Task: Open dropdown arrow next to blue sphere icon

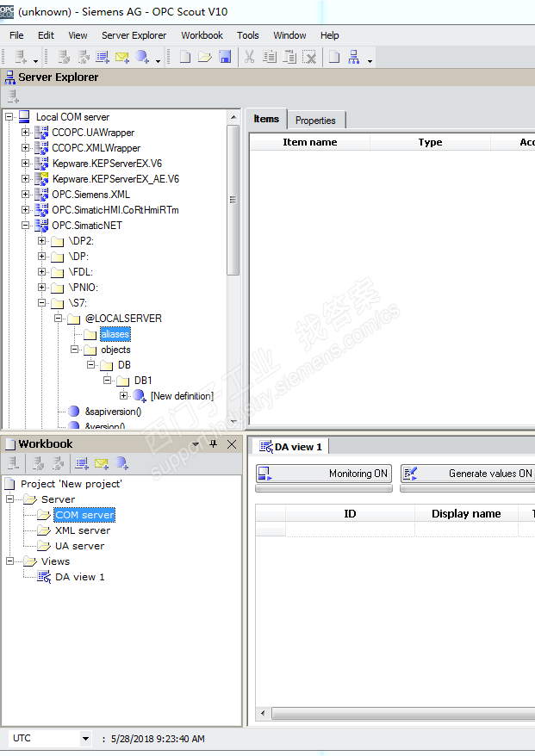Action: 158,61
